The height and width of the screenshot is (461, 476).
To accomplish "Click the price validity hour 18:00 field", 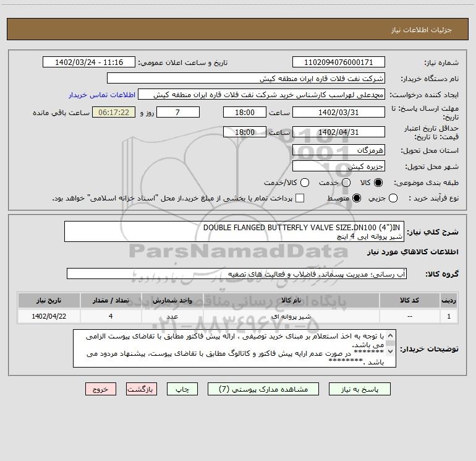I will (245, 132).
